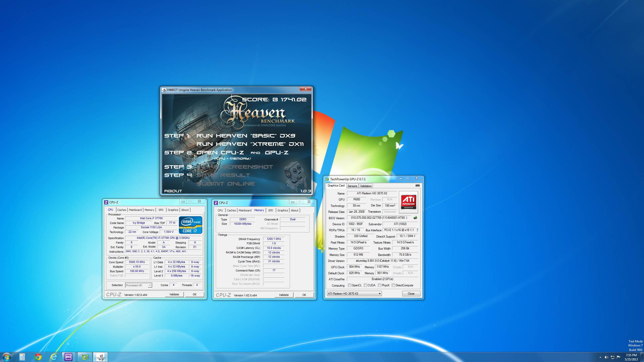The width and height of the screenshot is (644, 362).
Task: Click the BIOS Version field in GPU-Z
Action: (x=379, y=218)
